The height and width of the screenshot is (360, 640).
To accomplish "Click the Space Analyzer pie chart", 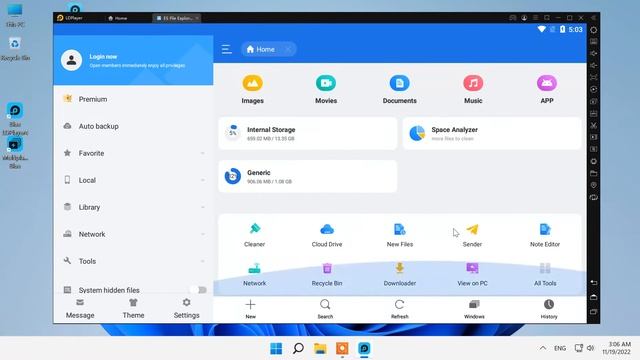I will click(x=417, y=133).
